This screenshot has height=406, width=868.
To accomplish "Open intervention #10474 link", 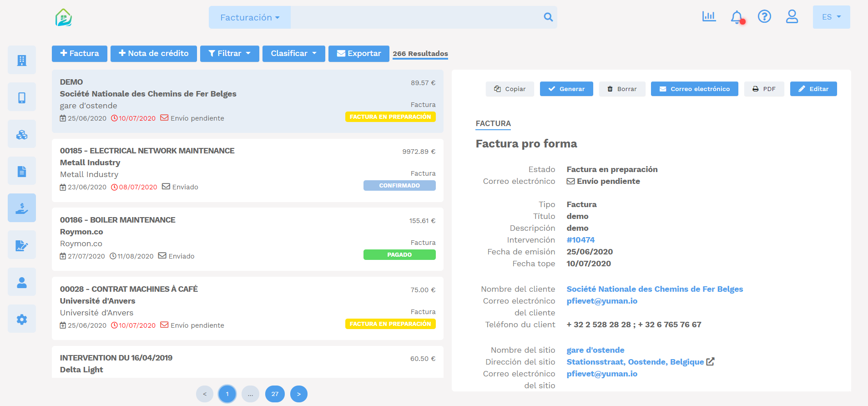I will pyautogui.click(x=580, y=240).
